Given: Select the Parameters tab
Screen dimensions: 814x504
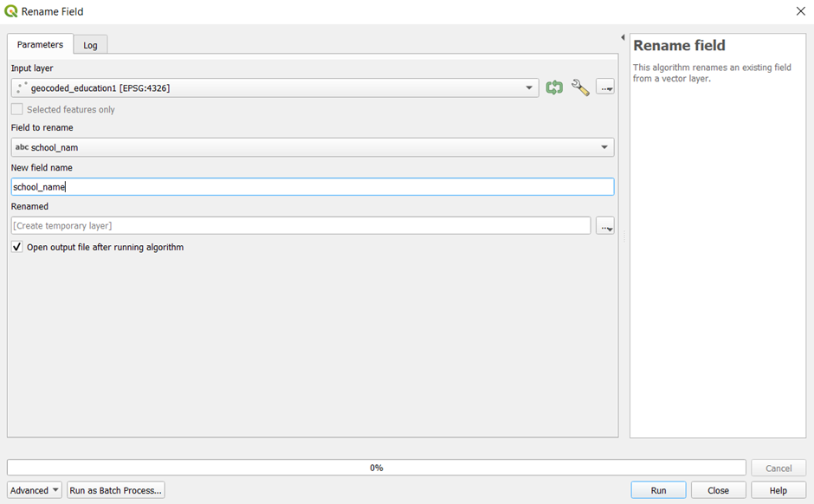Looking at the screenshot, I should 40,44.
